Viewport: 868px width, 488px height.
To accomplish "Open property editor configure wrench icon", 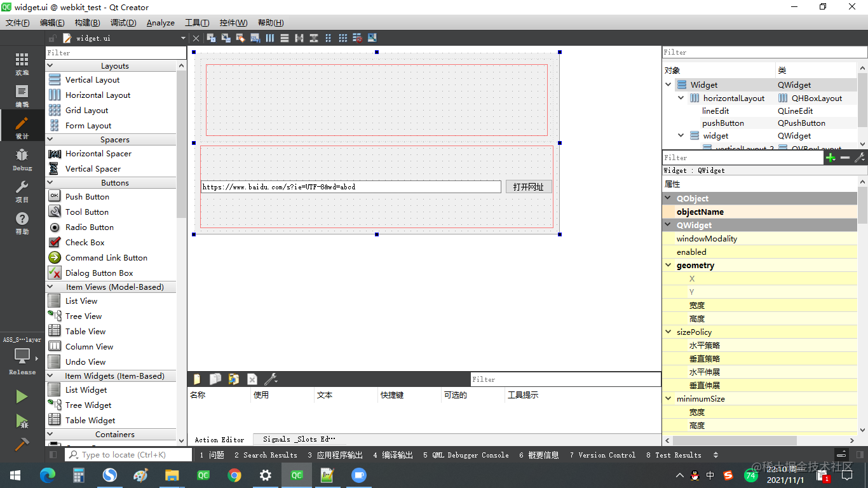I will pyautogui.click(x=860, y=158).
